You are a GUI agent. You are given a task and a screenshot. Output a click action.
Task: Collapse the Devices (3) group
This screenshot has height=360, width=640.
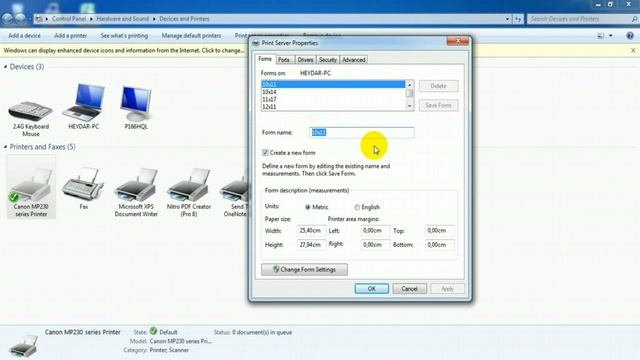point(5,67)
